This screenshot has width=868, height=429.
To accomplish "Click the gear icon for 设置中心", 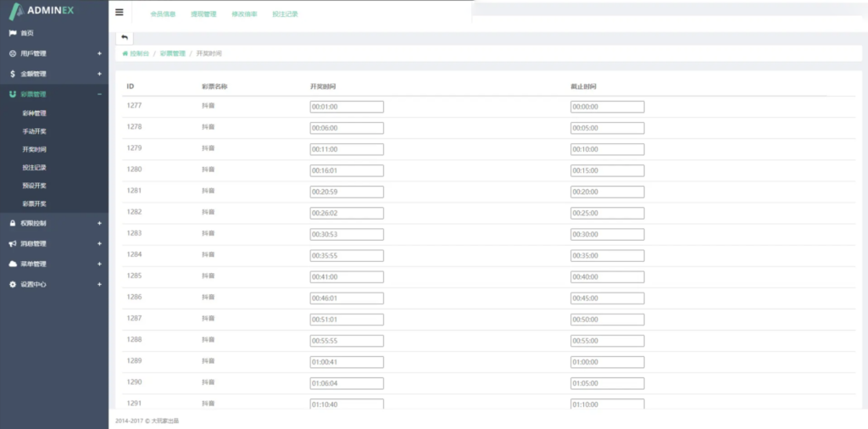I will [12, 284].
